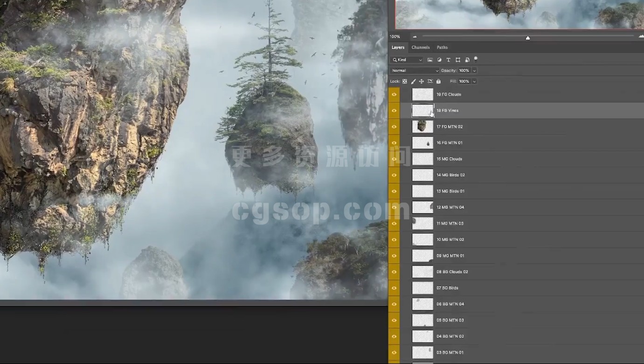
Task: Filter layers by smart object type
Action: 467,60
